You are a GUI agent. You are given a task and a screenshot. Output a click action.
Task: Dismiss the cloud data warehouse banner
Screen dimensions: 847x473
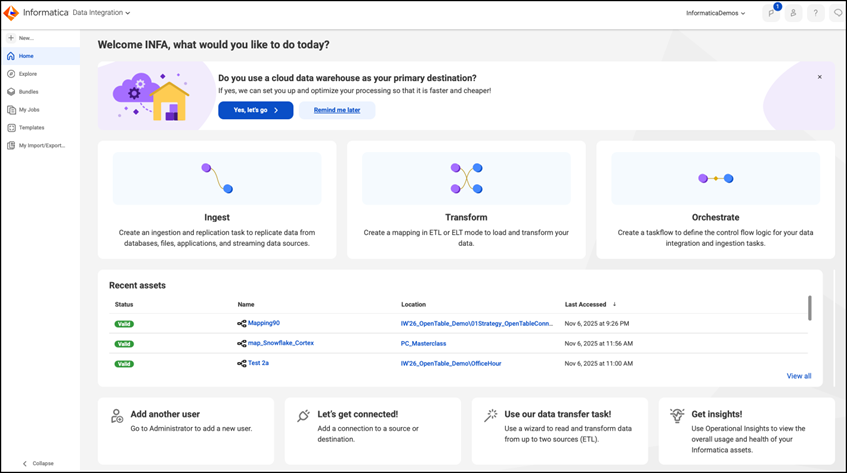coord(819,77)
